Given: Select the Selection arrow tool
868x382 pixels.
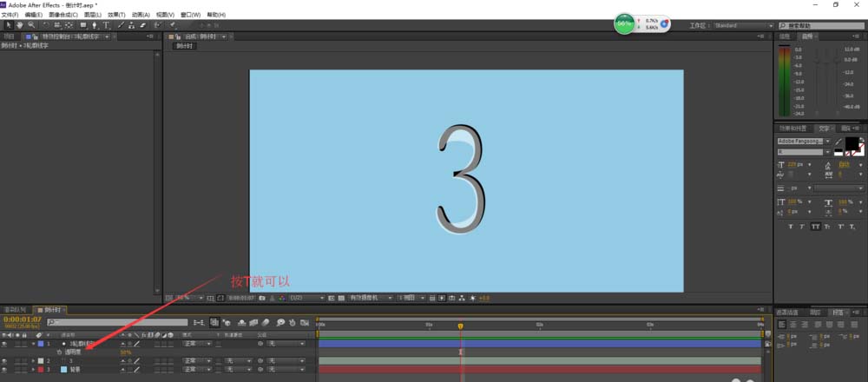Looking at the screenshot, I should pyautogui.click(x=9, y=25).
